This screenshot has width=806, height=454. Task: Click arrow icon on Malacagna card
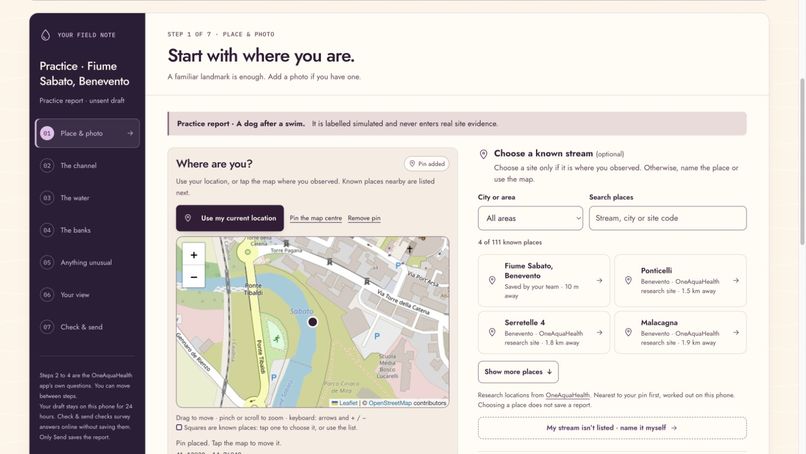coord(736,333)
